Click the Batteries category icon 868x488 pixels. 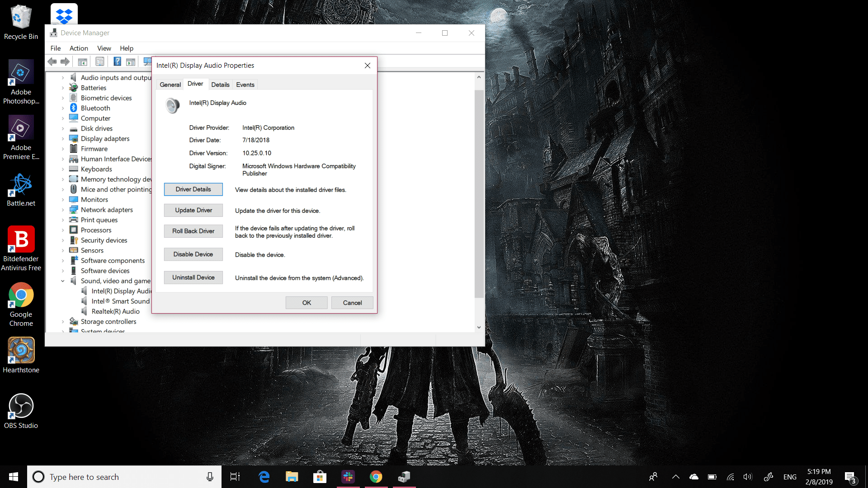(74, 88)
